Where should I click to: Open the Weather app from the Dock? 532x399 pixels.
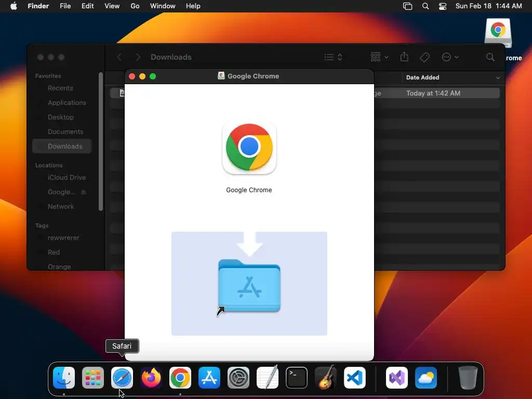click(426, 378)
